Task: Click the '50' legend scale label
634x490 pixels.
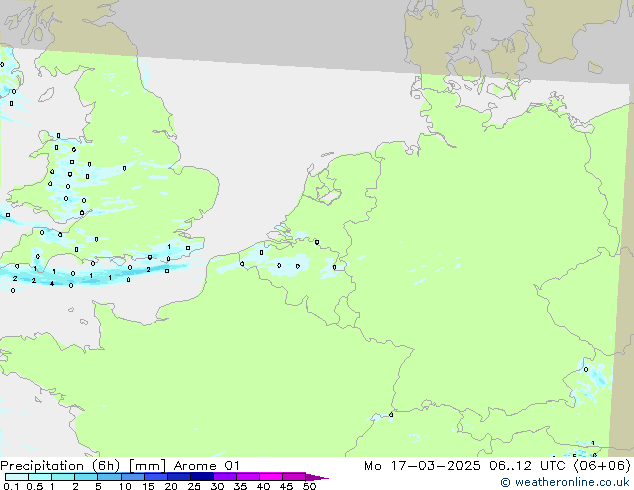Action: [x=309, y=486]
